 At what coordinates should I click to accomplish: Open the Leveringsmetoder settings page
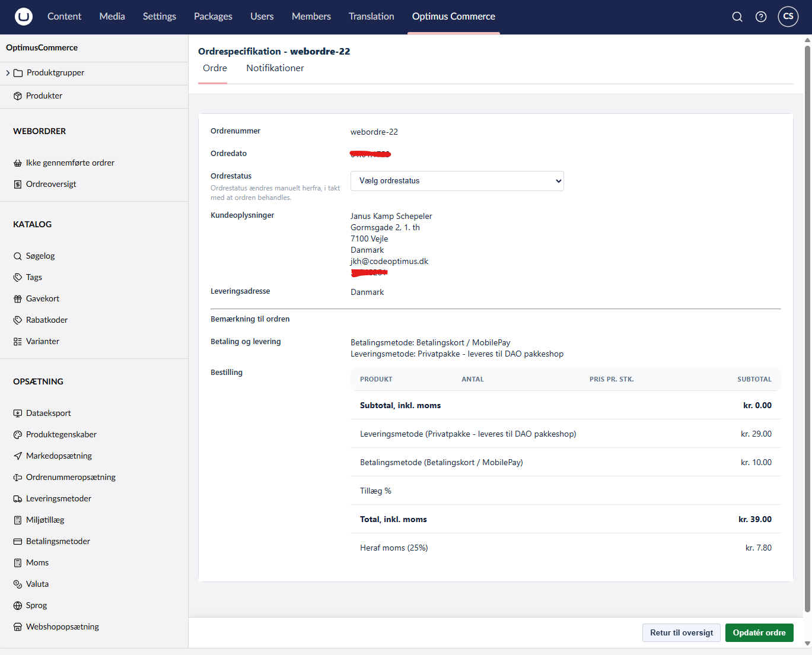(x=59, y=499)
